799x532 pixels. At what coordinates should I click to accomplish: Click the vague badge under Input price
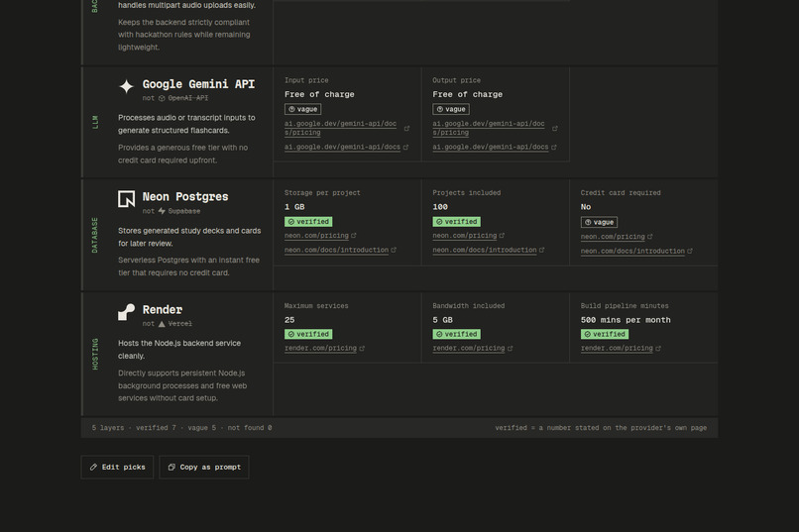302,109
